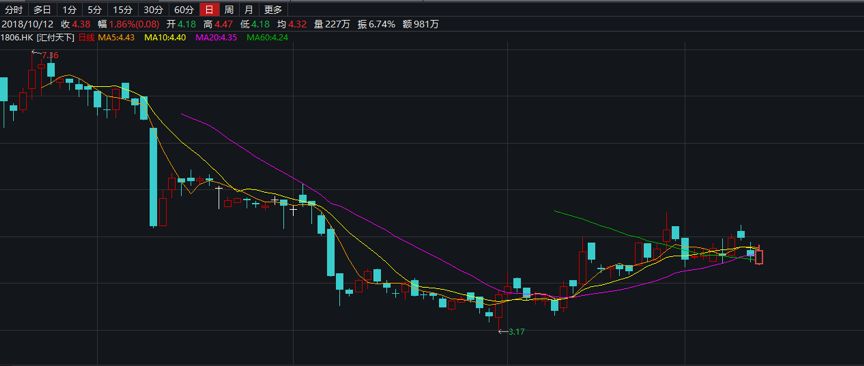This screenshot has height=366, width=864.
Task: Switch to the 月 monthly chart
Action: (249, 9)
